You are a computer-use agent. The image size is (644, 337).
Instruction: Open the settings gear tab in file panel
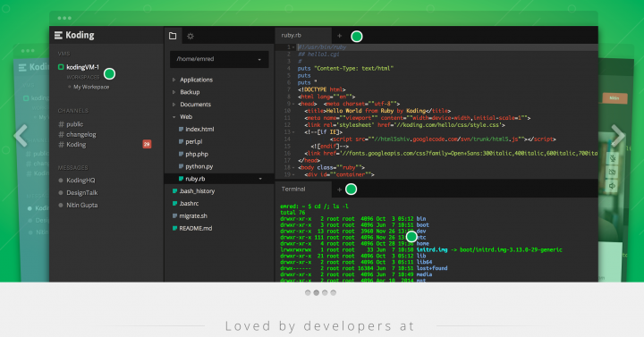coord(191,36)
